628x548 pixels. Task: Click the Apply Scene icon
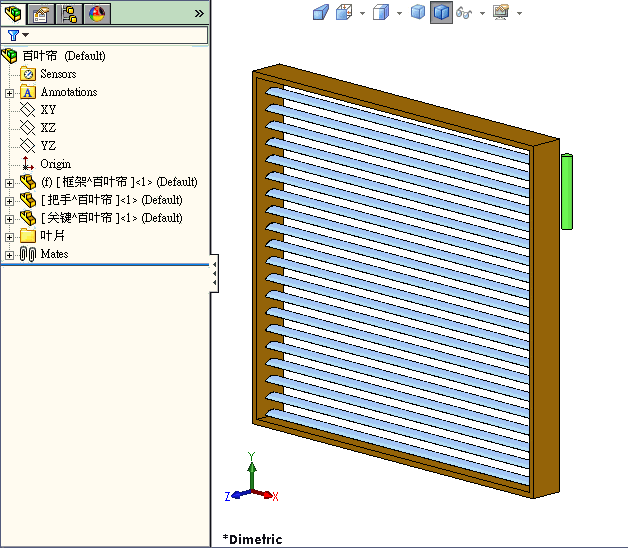(501, 12)
